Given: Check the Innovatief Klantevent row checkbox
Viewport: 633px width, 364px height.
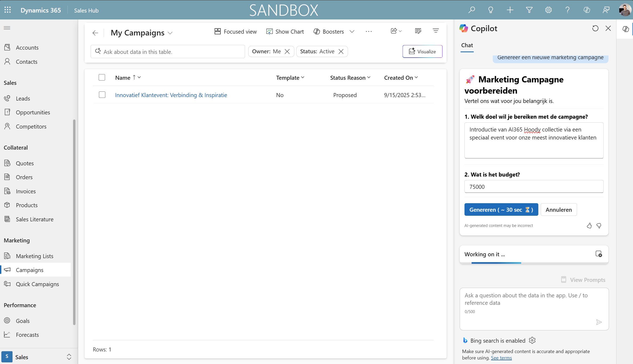Looking at the screenshot, I should (x=102, y=95).
